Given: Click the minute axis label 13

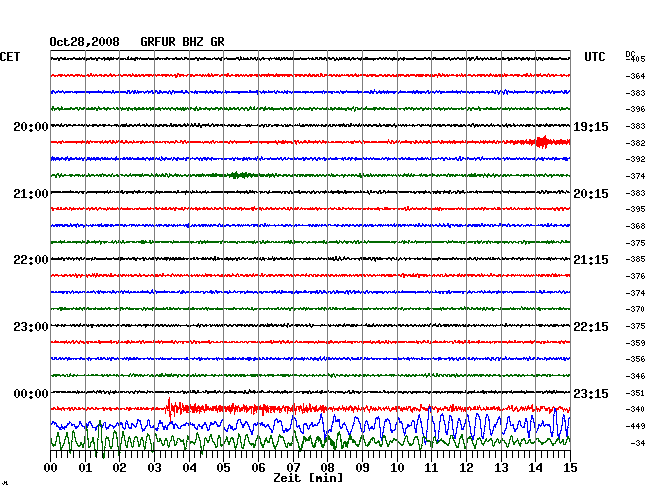Looking at the screenshot, I should [x=501, y=468].
